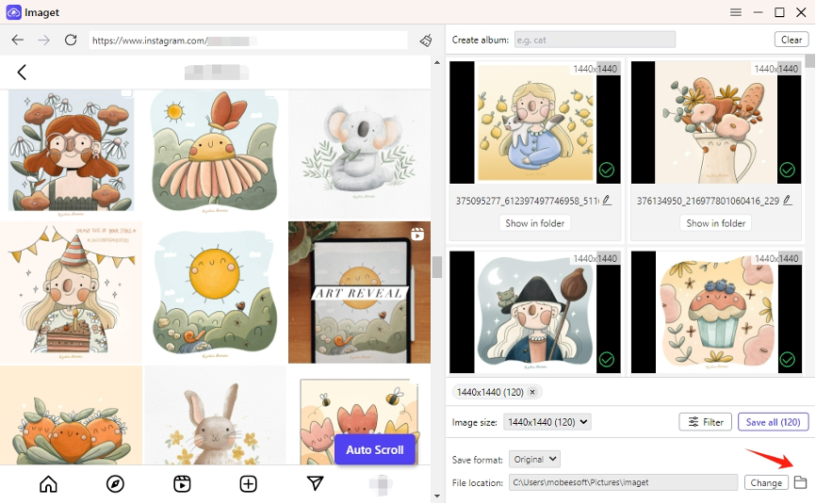Click the File location path field

(x=623, y=482)
